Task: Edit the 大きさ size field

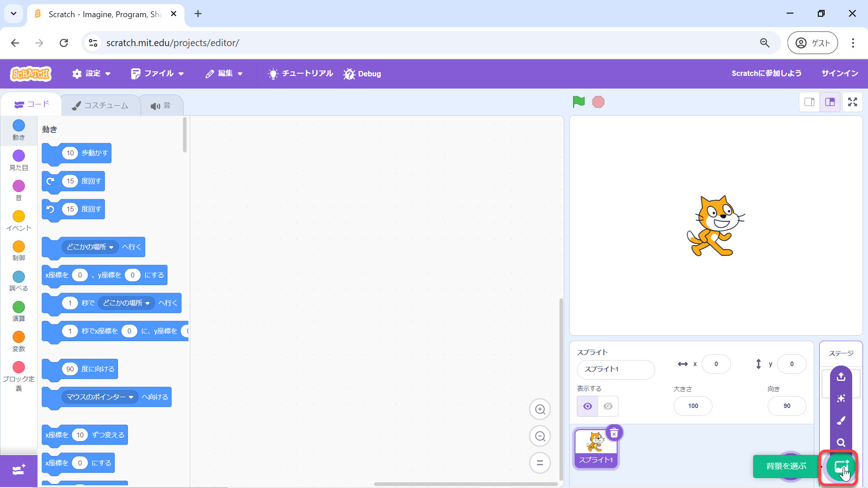Action: pyautogui.click(x=693, y=406)
